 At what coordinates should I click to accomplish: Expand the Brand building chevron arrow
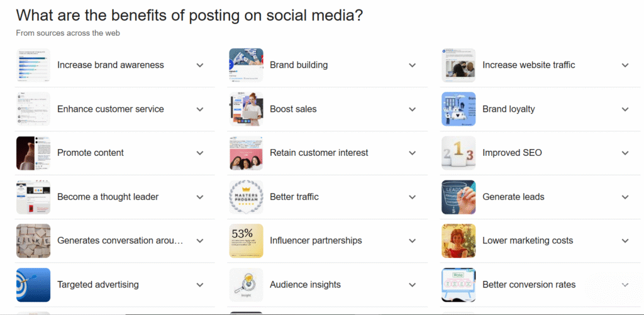click(x=413, y=65)
